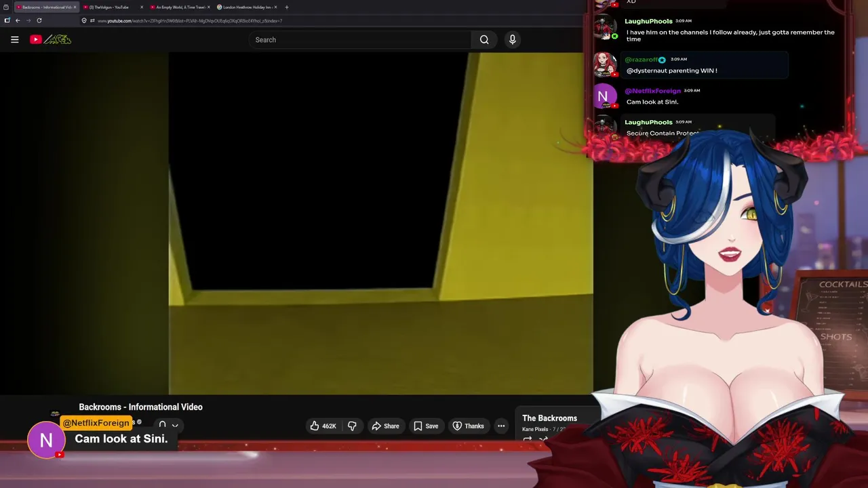This screenshot has height=488, width=868.
Task: Share the Backrooms video
Action: (x=385, y=426)
